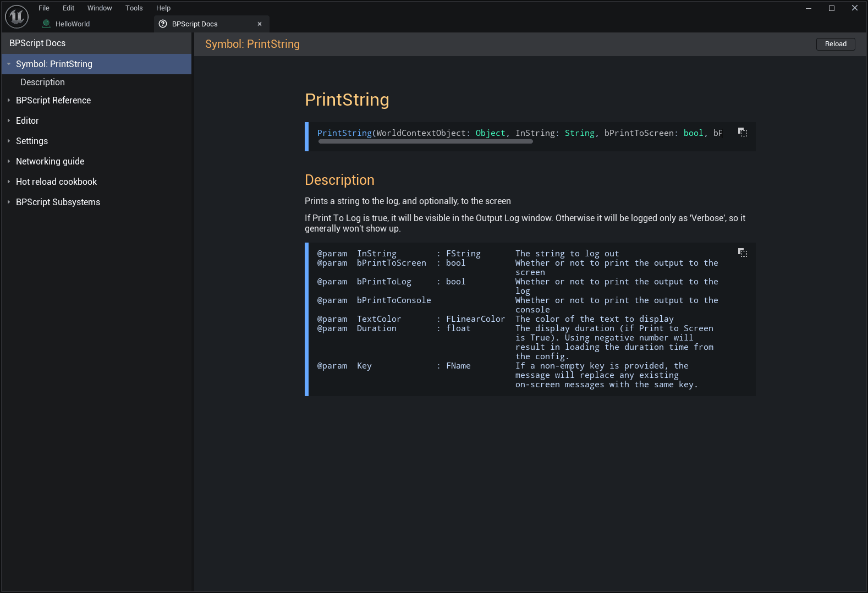This screenshot has height=593, width=868.
Task: Click the PrintString function name in signature
Action: pyautogui.click(x=344, y=133)
